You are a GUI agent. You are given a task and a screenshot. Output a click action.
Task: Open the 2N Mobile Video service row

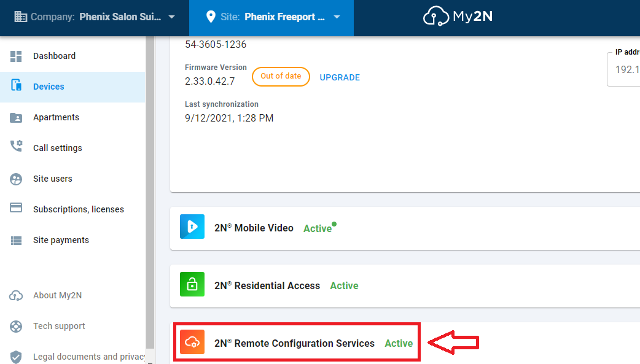405,228
